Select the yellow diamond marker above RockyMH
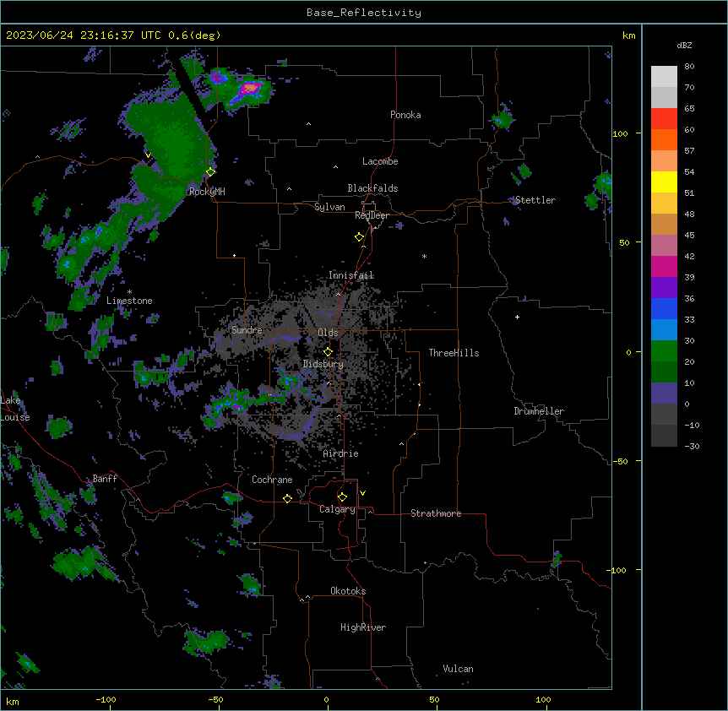728x711 pixels. pos(210,171)
